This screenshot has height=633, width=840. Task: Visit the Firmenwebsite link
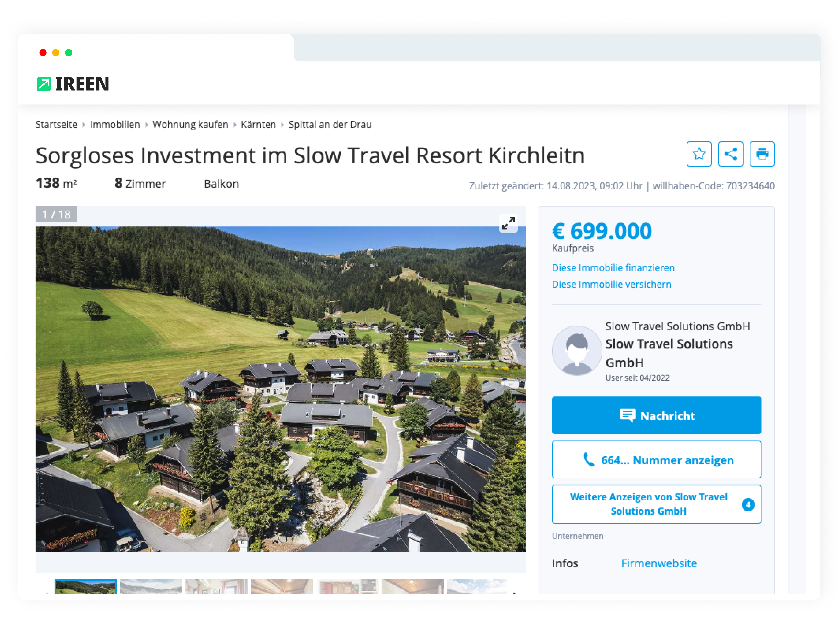[659, 563]
